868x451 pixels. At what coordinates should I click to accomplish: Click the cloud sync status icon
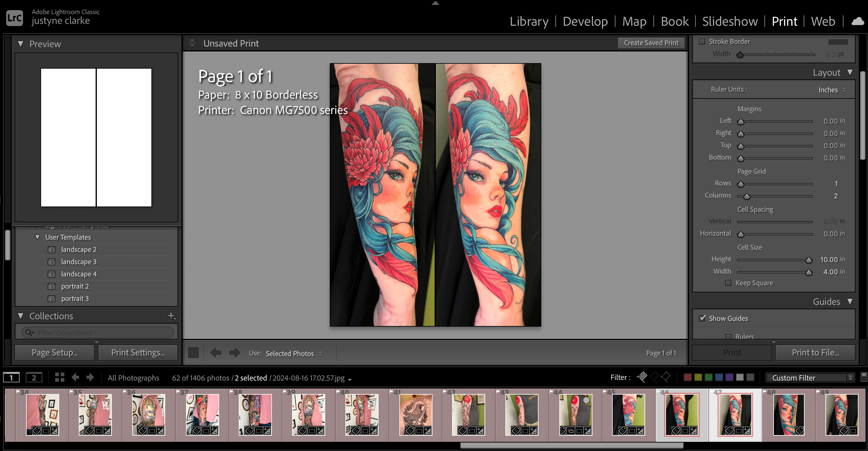pos(857,21)
